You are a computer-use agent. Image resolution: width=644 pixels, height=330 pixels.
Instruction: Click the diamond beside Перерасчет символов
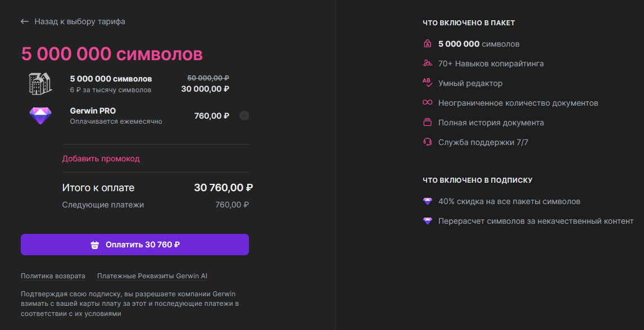tap(428, 221)
